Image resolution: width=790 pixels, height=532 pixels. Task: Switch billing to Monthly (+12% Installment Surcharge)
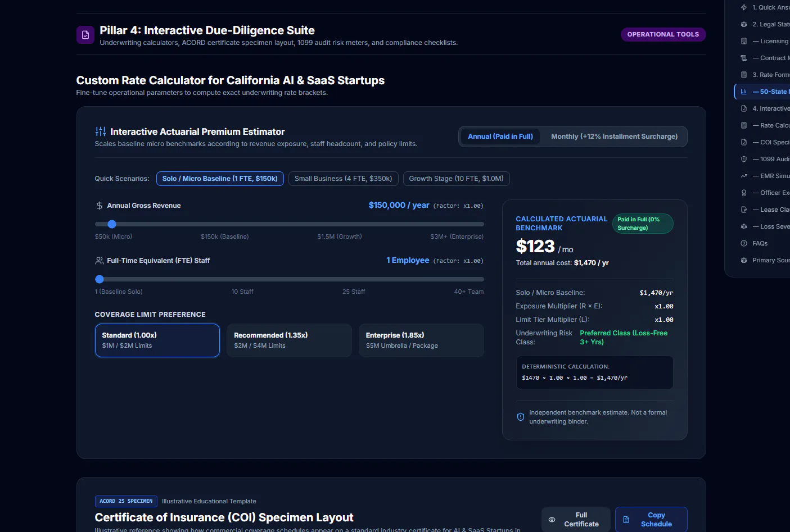point(614,137)
